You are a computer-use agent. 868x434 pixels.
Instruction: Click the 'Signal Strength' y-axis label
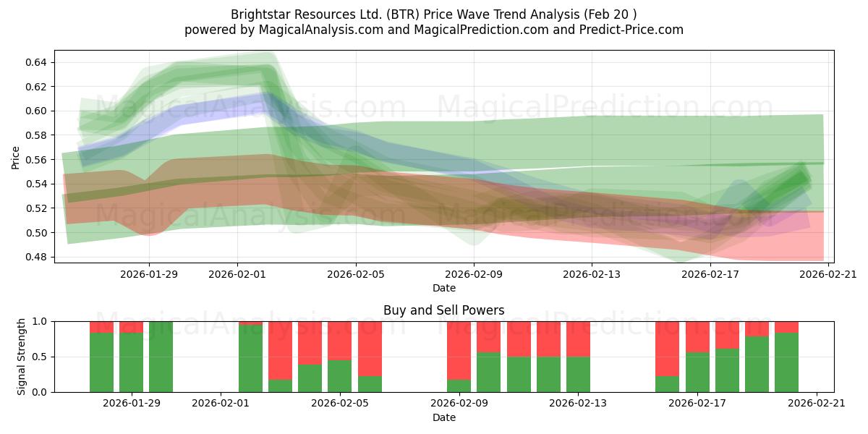22,357
